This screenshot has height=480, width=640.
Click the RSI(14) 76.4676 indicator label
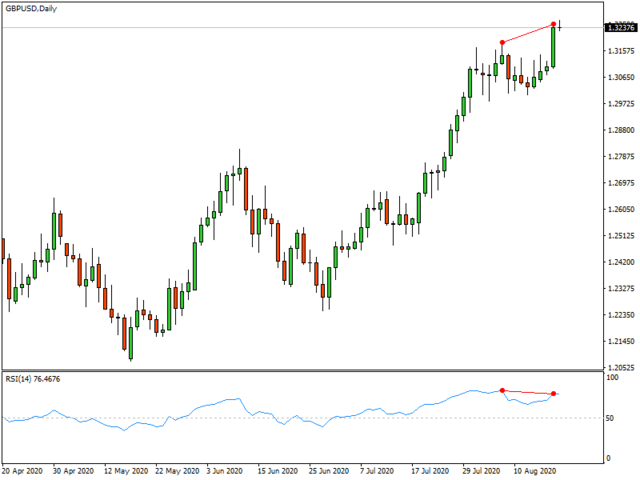coord(33,379)
